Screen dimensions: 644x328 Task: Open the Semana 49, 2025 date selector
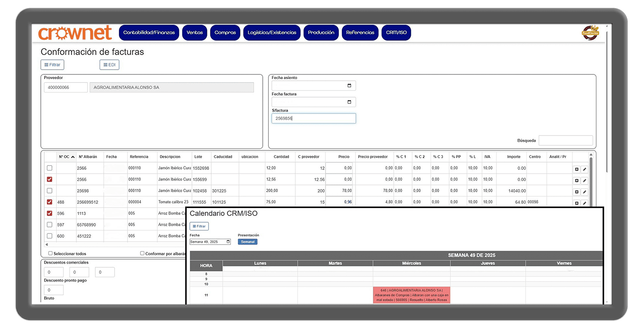210,242
